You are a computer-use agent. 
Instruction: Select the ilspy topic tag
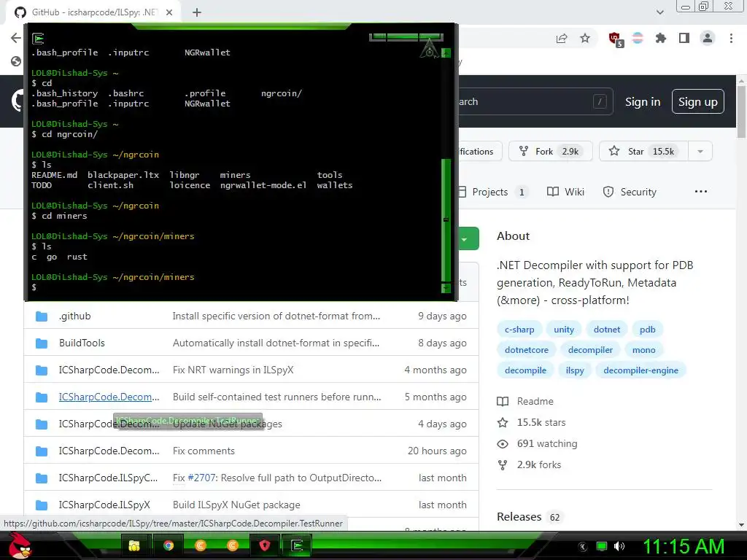tap(575, 370)
